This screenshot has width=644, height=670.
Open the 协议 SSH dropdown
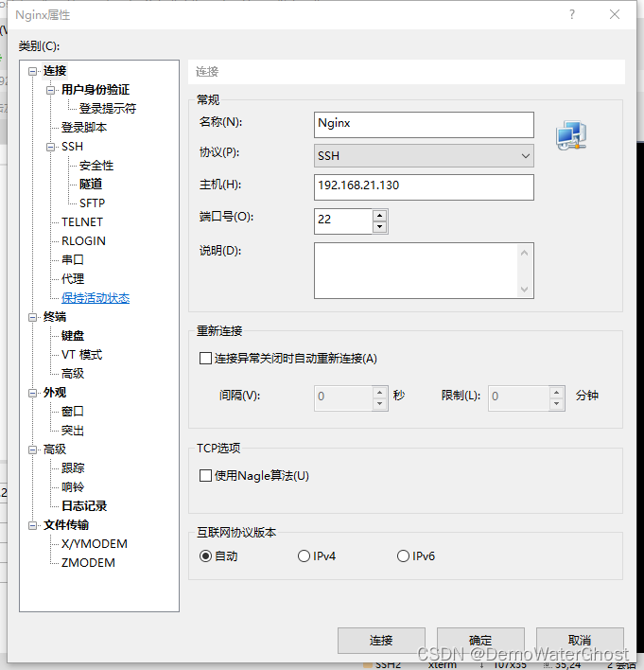click(424, 156)
